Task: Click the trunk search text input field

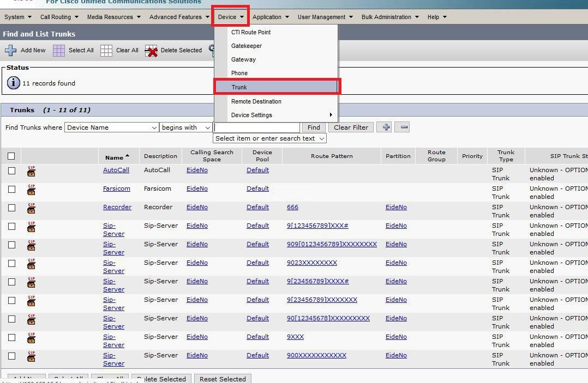Action: point(256,127)
